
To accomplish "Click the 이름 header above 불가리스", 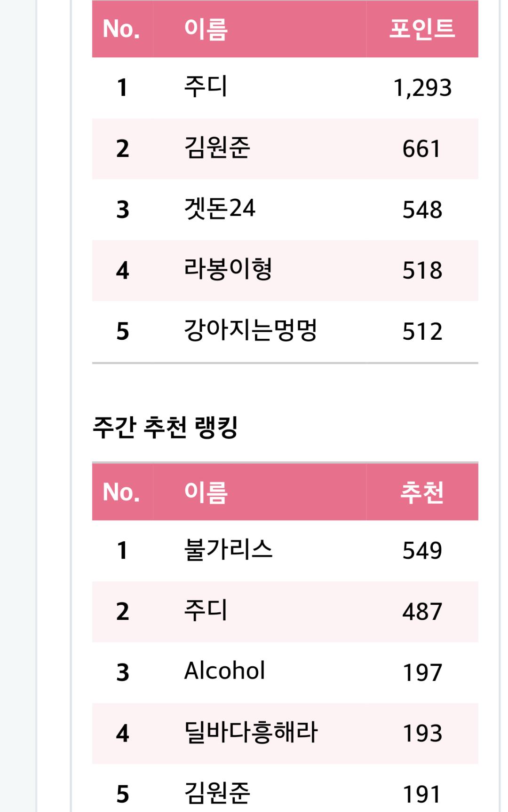I will (206, 492).
